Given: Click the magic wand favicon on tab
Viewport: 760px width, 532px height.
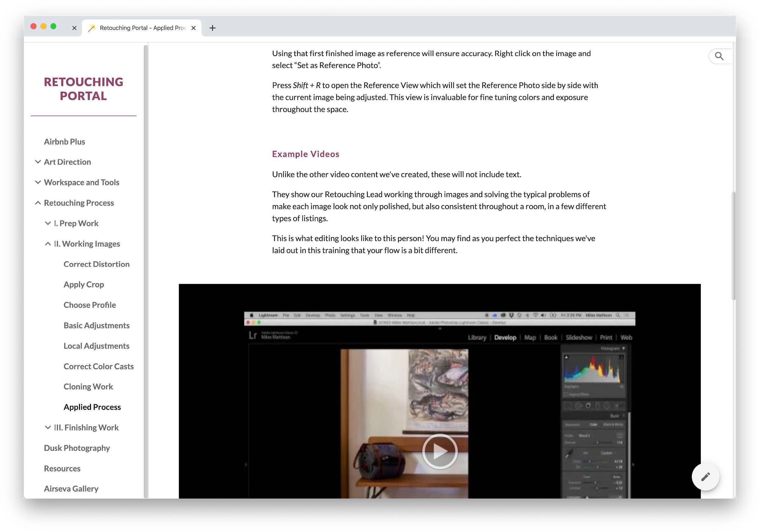Looking at the screenshot, I should tap(92, 28).
